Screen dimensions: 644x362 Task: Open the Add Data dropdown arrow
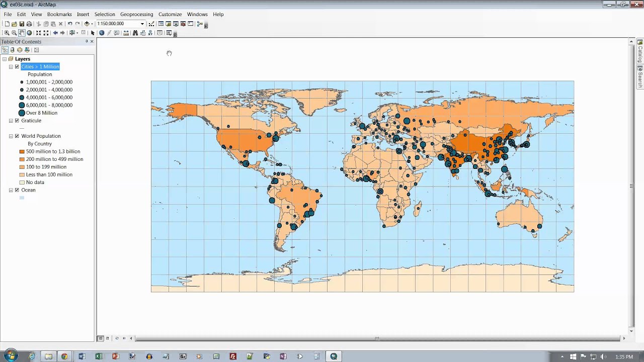[92, 24]
